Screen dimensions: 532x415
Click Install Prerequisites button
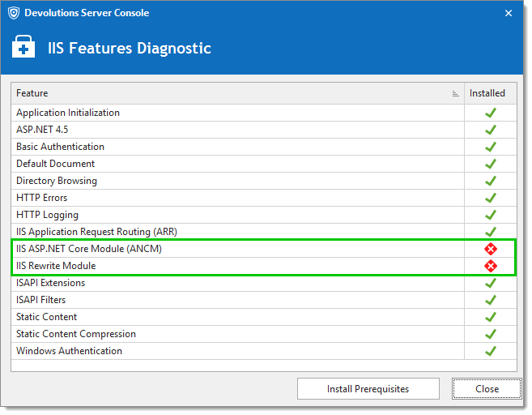[x=368, y=389]
